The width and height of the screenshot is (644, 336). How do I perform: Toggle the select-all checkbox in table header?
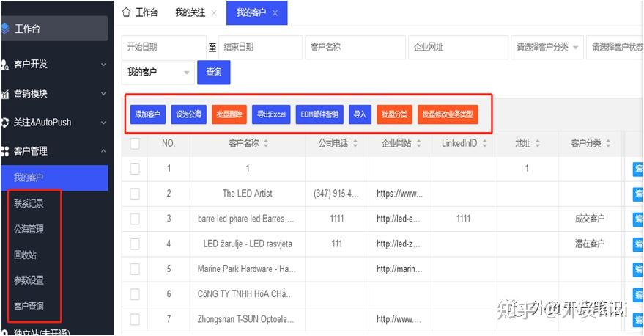135,143
